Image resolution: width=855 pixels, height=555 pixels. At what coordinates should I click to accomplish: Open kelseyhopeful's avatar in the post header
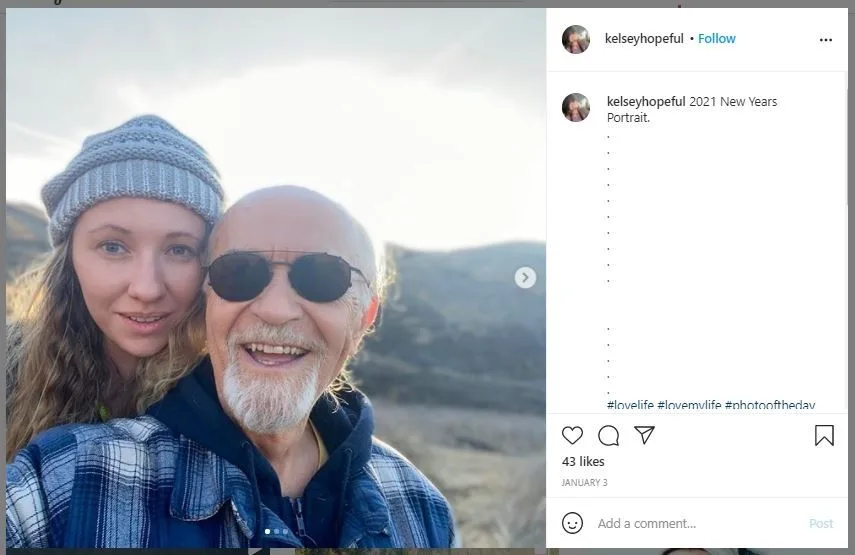[x=576, y=39]
